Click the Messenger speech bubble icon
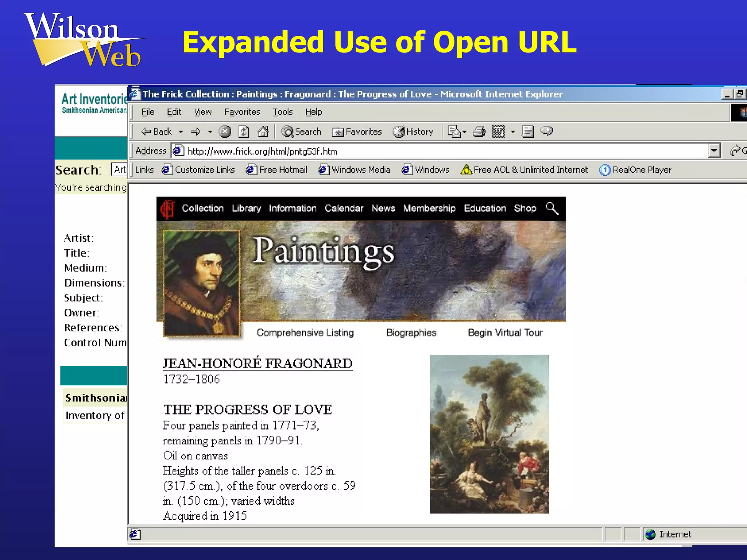 tap(547, 131)
